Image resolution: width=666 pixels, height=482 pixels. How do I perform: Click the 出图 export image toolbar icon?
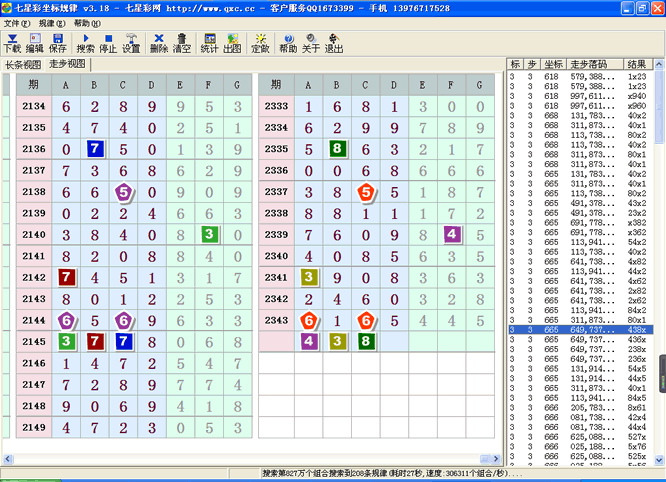click(232, 44)
